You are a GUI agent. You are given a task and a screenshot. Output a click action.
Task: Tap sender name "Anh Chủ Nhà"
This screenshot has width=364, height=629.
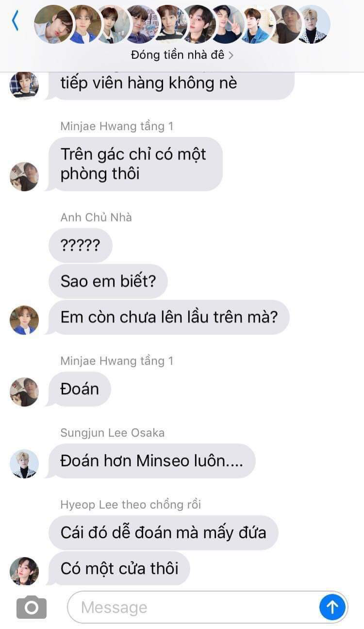coord(96,217)
